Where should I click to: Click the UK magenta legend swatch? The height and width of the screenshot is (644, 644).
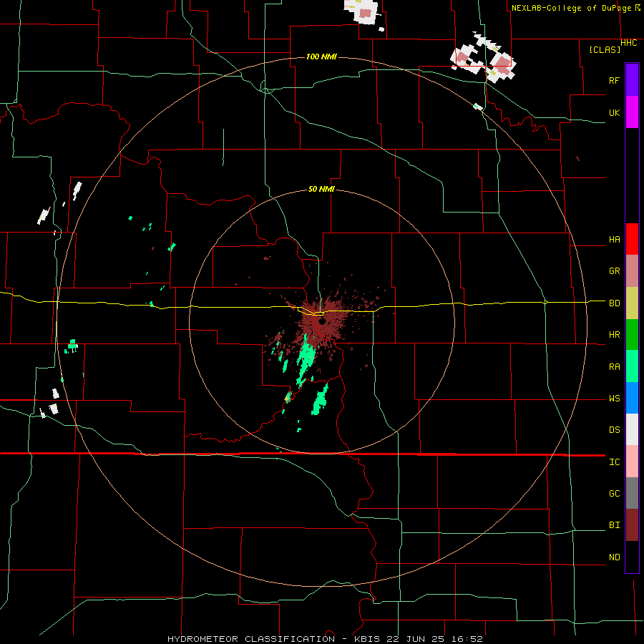coord(632,112)
